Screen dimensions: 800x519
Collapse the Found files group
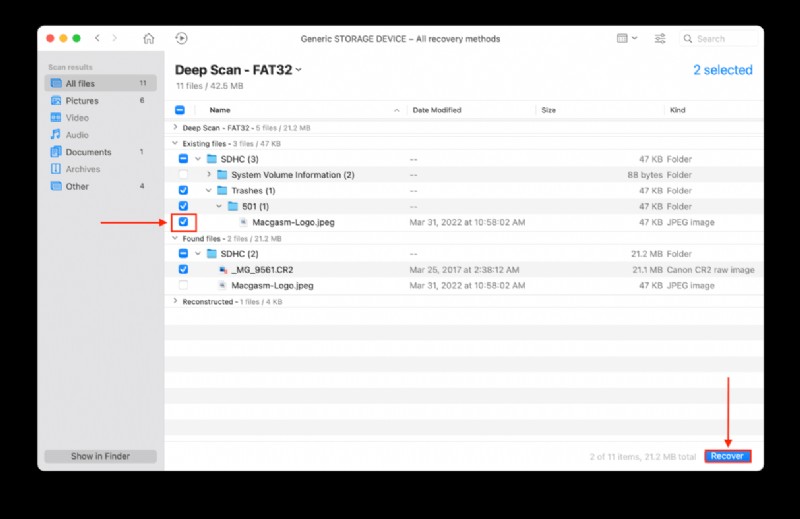pyautogui.click(x=175, y=238)
